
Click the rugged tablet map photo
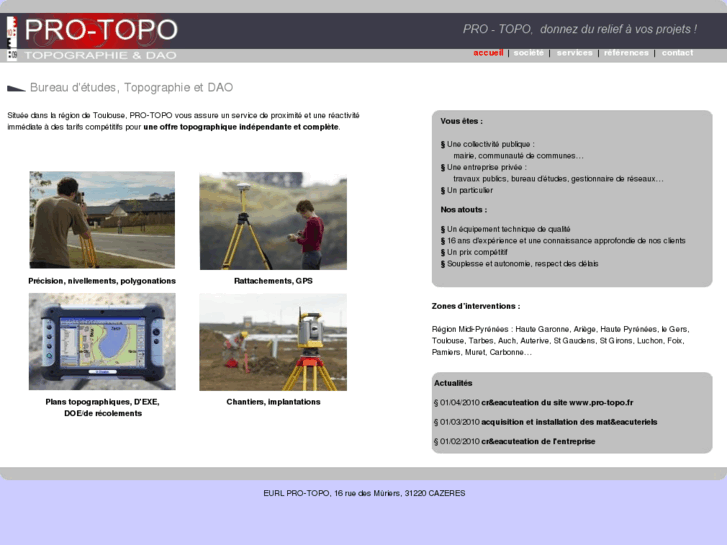102,341
